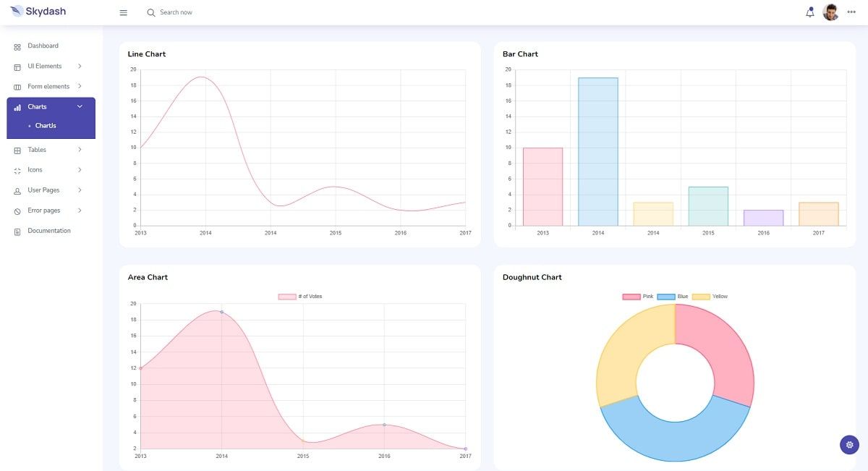Viewport: 868px width, 471px height.
Task: Click the user profile avatar
Action: [830, 12]
